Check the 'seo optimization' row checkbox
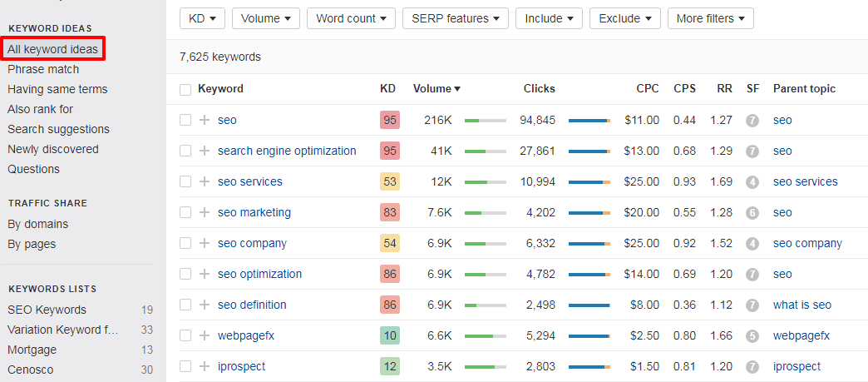 (185, 274)
